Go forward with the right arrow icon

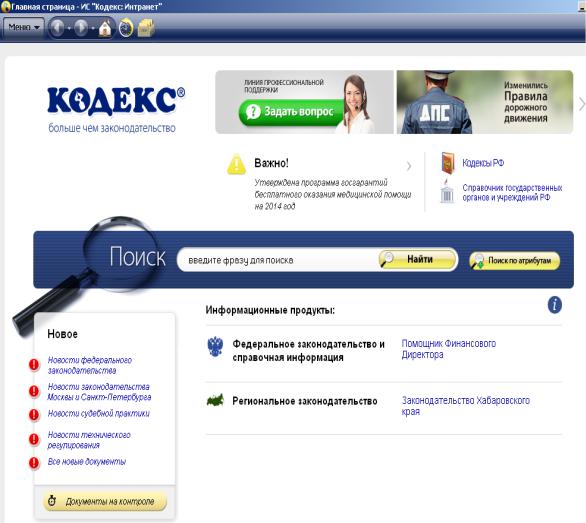point(81,28)
